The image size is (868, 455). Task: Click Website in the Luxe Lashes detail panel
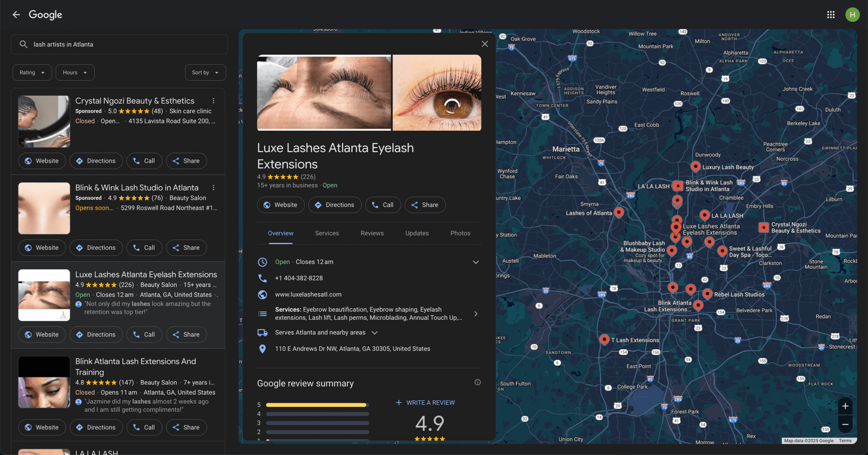coord(280,205)
